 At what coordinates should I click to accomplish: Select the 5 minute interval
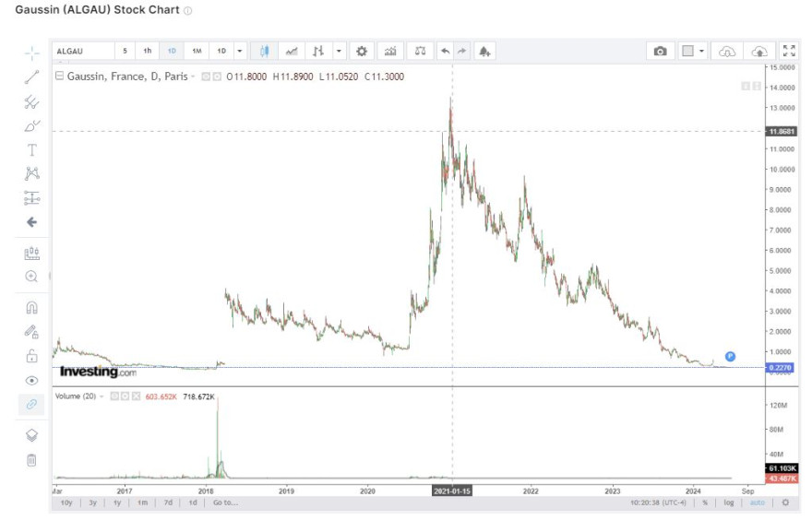125,52
